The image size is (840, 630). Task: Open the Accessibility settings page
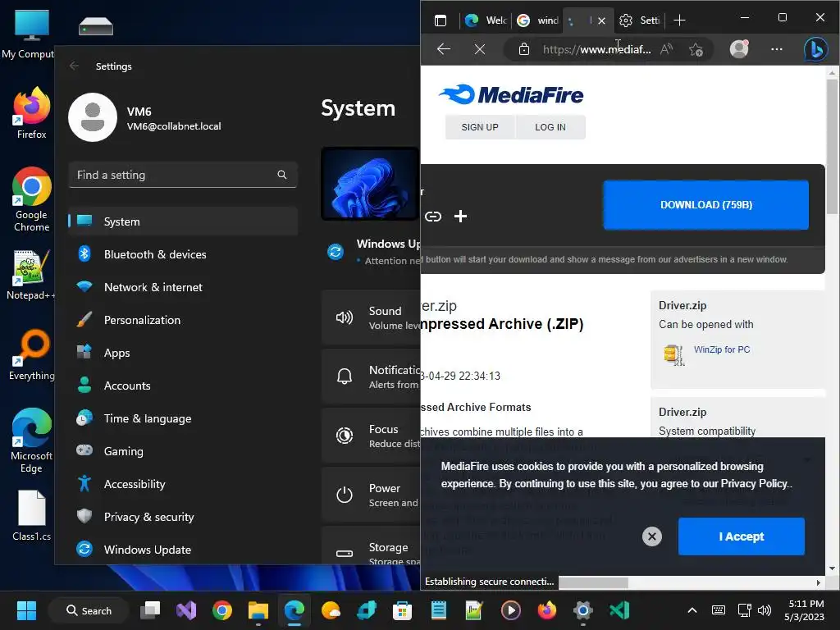[183, 484]
